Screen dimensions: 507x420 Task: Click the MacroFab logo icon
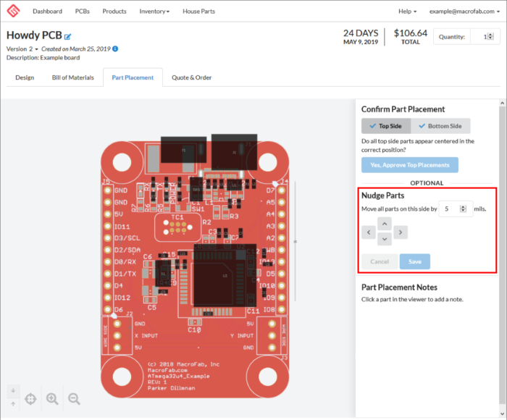coord(14,12)
